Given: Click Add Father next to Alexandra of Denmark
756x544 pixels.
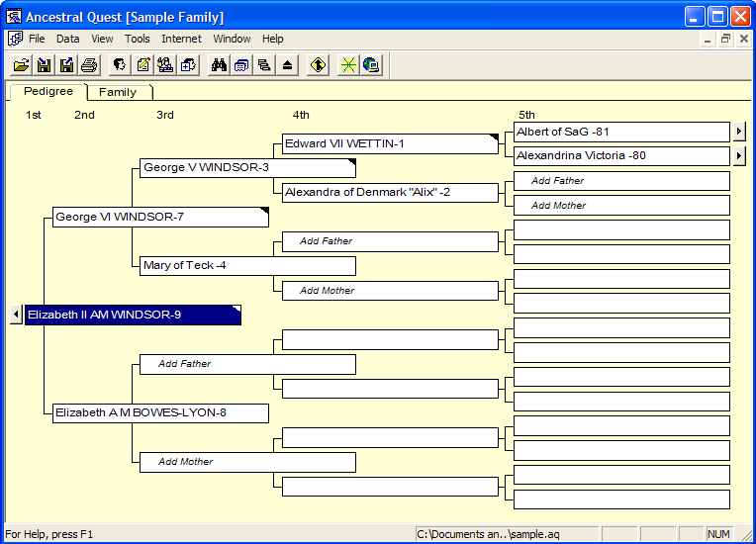Looking at the screenshot, I should (621, 181).
